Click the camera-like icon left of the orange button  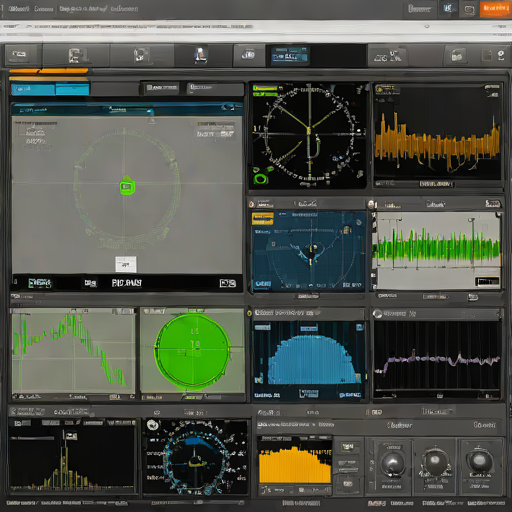[x=469, y=10]
